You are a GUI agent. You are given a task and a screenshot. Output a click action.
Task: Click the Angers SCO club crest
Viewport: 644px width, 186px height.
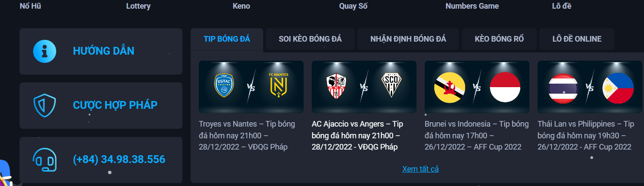coord(392,85)
